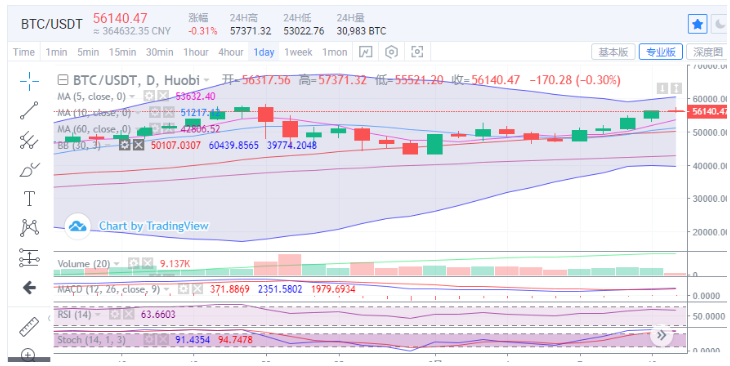Switch to the 5min interval
Screen dimensions: 730x366
tap(88, 52)
